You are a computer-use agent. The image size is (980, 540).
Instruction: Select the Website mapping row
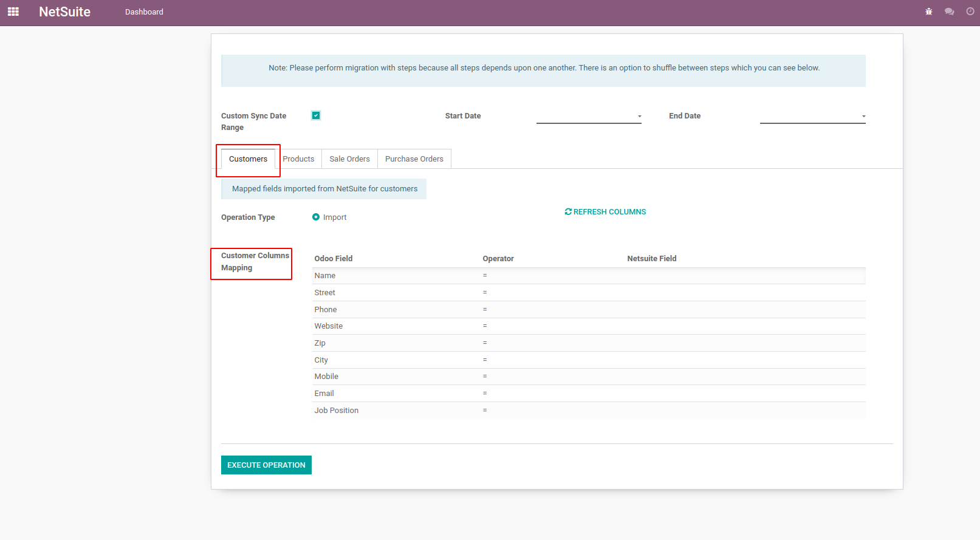coord(589,326)
